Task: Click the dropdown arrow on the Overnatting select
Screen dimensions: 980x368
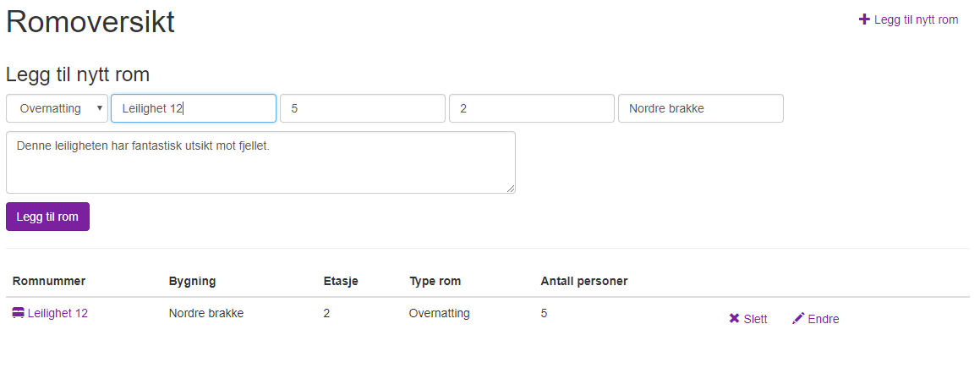Action: coord(99,108)
